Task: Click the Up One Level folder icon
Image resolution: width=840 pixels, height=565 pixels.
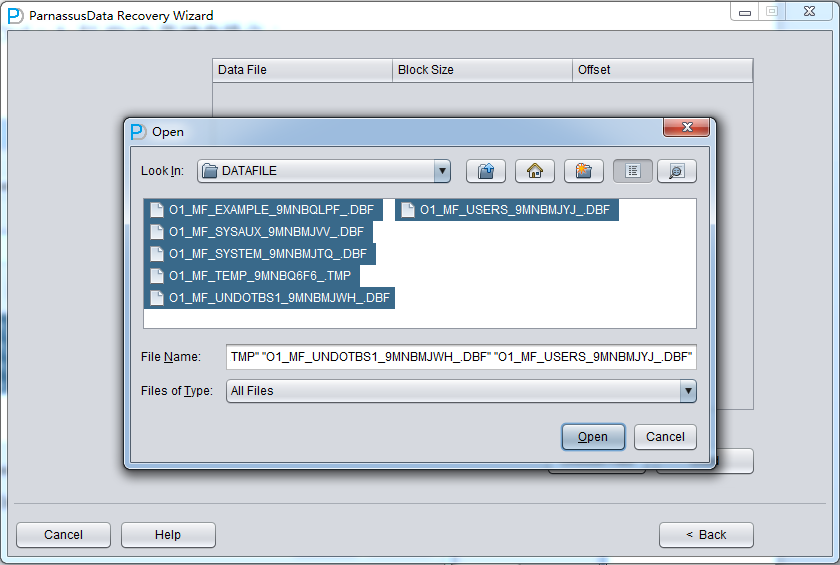Action: (486, 171)
